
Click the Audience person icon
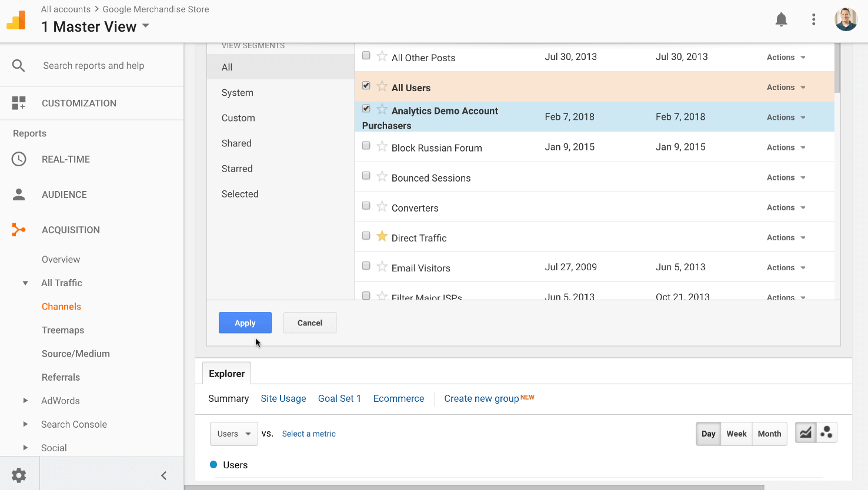tap(19, 194)
